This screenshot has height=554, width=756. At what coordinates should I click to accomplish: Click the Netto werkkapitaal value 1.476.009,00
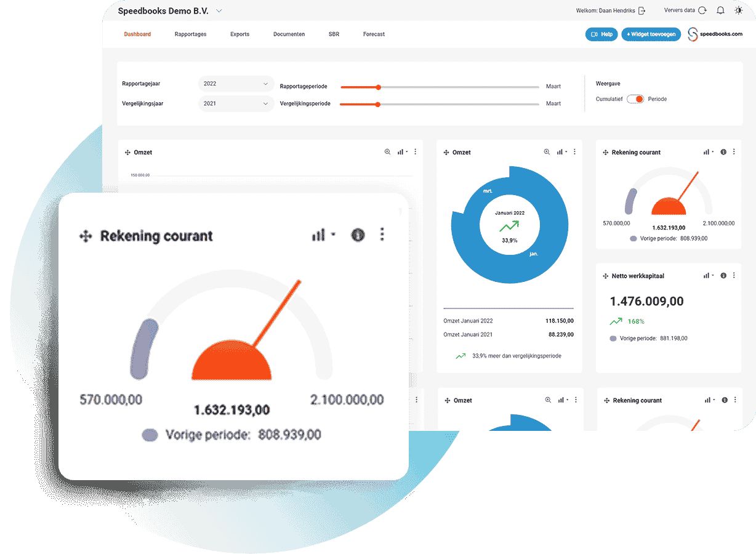pyautogui.click(x=647, y=301)
